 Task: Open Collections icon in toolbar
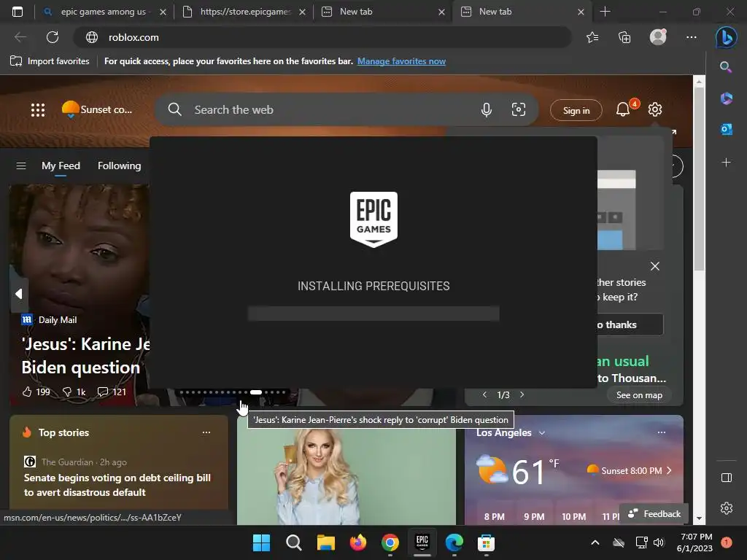coord(624,37)
